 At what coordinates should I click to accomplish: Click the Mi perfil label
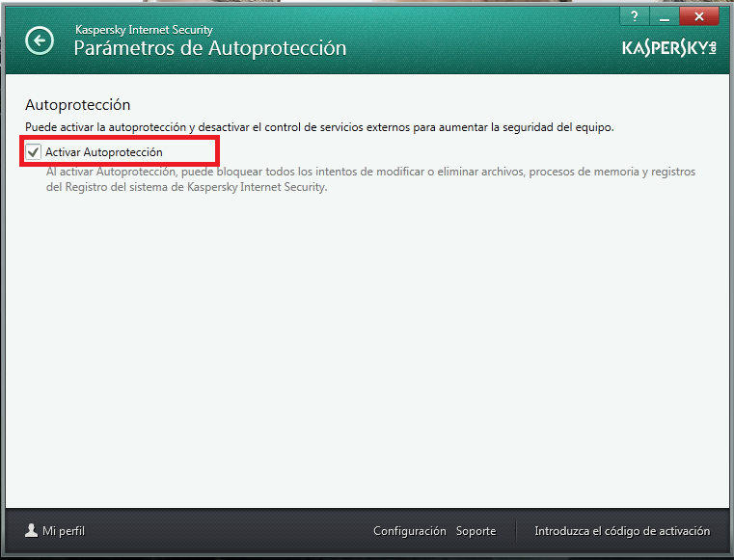point(64,531)
